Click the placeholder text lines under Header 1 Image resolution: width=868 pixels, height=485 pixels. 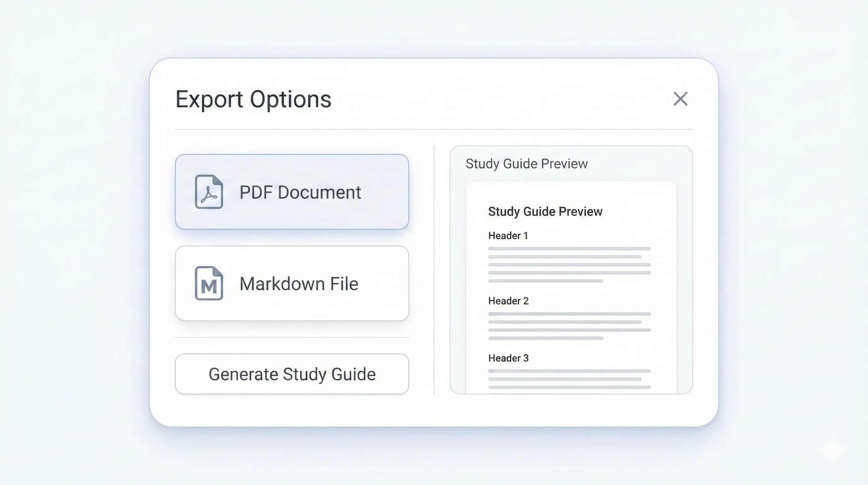point(568,265)
